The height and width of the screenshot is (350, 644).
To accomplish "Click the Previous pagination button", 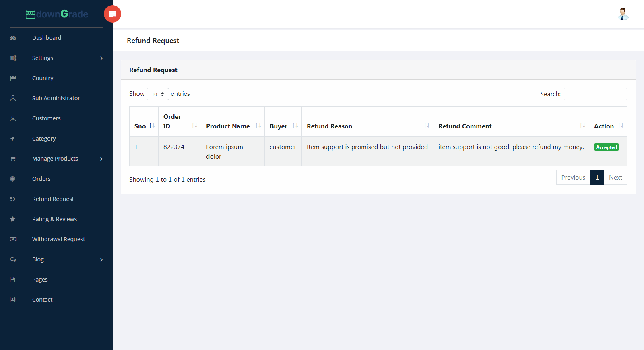I will click(x=573, y=177).
